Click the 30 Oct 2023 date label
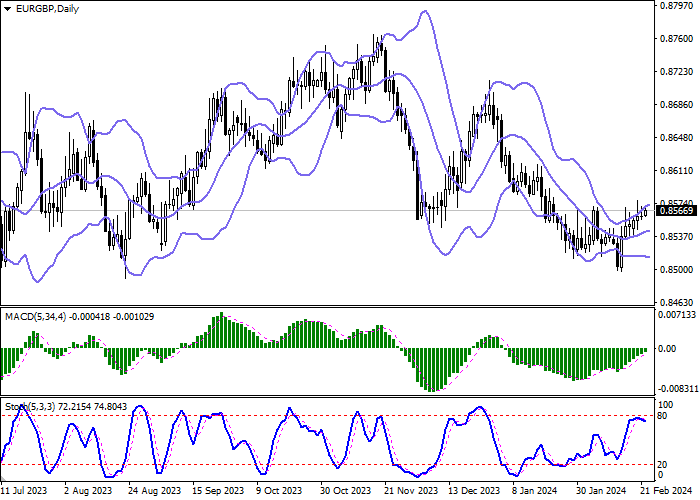 pyautogui.click(x=346, y=491)
